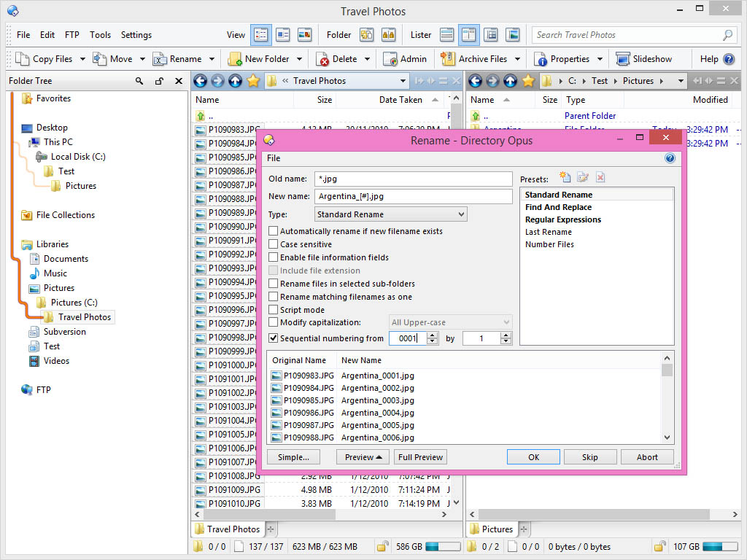Click the Slideshow toolbar icon

(623, 59)
